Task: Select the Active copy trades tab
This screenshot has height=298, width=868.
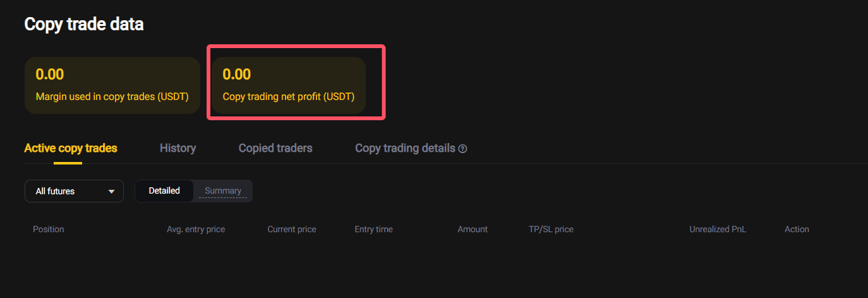Action: (x=71, y=148)
